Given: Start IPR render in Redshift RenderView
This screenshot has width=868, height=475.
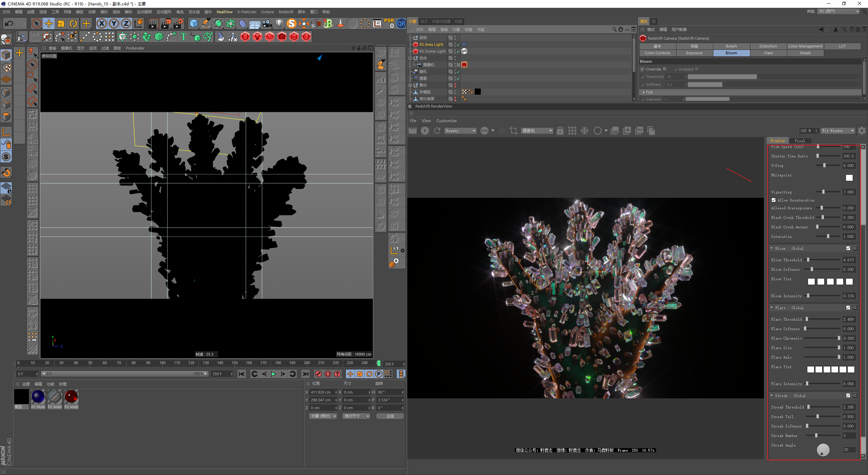Looking at the screenshot, I should (x=425, y=131).
